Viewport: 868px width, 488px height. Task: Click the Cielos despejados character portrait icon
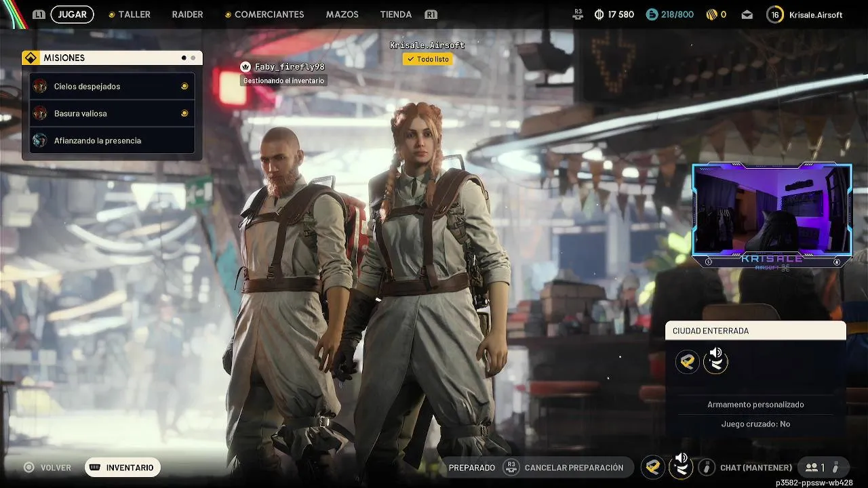click(x=40, y=86)
